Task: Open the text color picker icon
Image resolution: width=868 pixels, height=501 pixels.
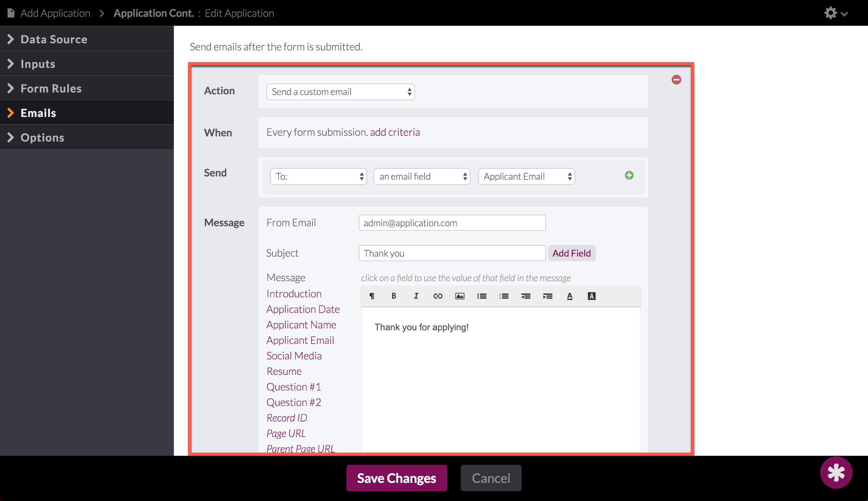Action: 569,296
